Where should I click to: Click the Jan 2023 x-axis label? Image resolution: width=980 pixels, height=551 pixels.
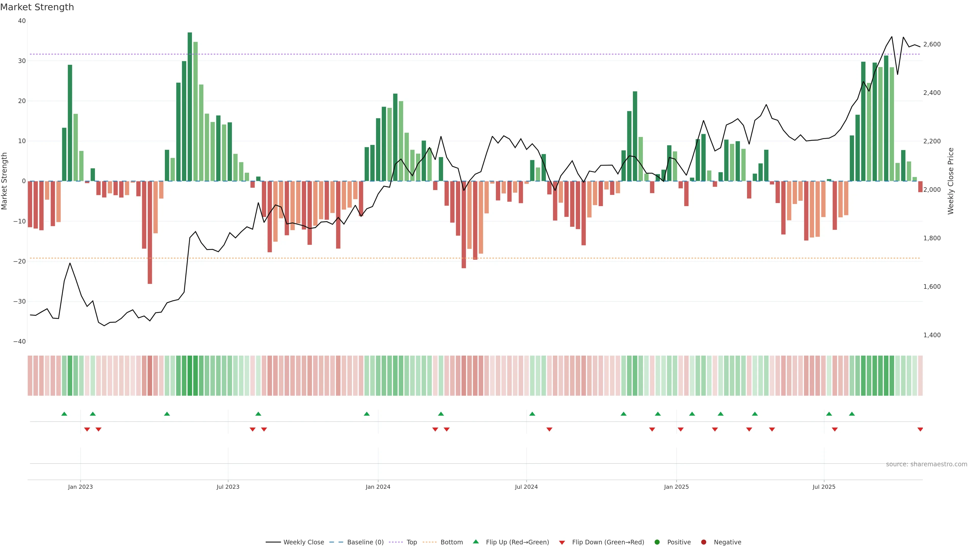coord(80,487)
